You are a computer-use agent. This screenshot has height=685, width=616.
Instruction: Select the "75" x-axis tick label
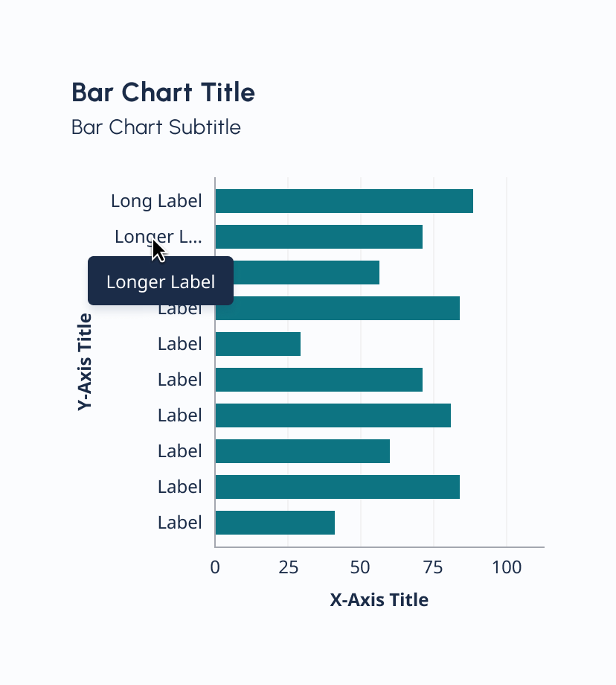[434, 567]
